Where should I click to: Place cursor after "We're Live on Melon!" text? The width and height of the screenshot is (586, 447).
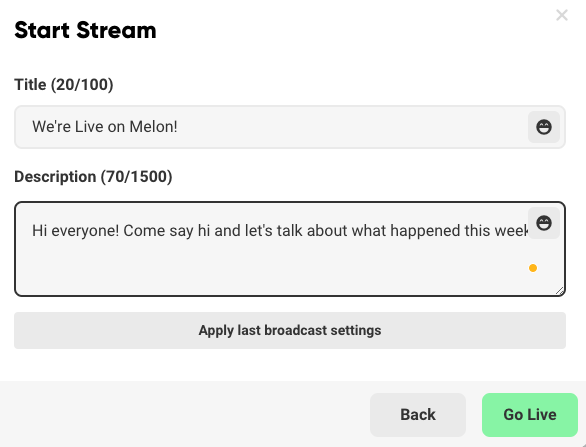(x=179, y=127)
